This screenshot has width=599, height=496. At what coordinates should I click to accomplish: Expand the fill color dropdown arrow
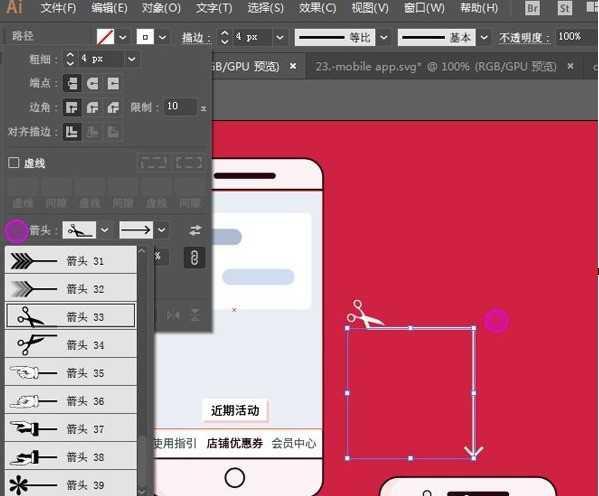(x=123, y=37)
